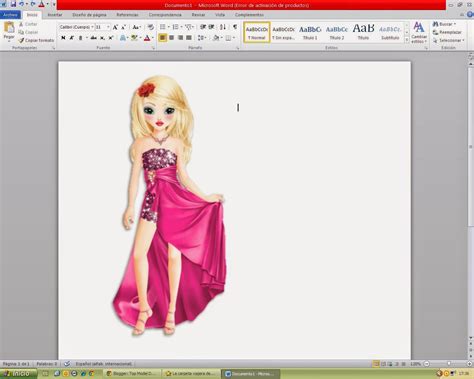474x379 pixels.
Task: Toggle show paragraph marks (¶)
Action: [x=235, y=27]
